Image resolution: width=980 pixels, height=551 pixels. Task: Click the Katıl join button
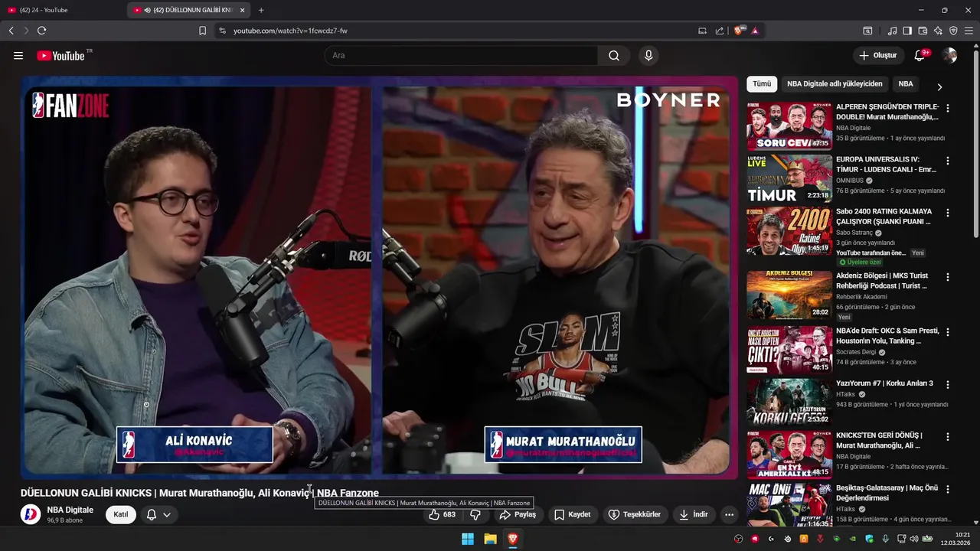121,514
